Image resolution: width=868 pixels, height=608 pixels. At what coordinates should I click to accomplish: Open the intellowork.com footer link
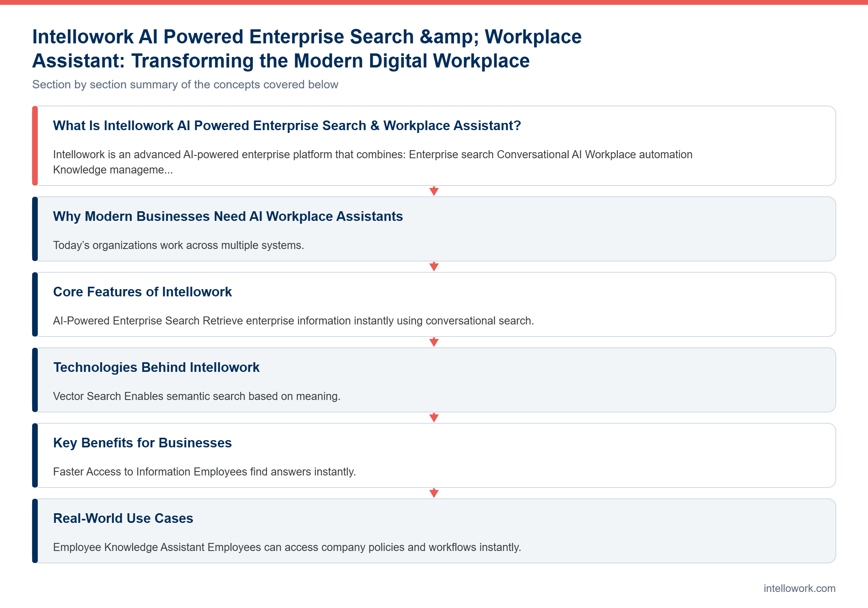click(x=799, y=588)
